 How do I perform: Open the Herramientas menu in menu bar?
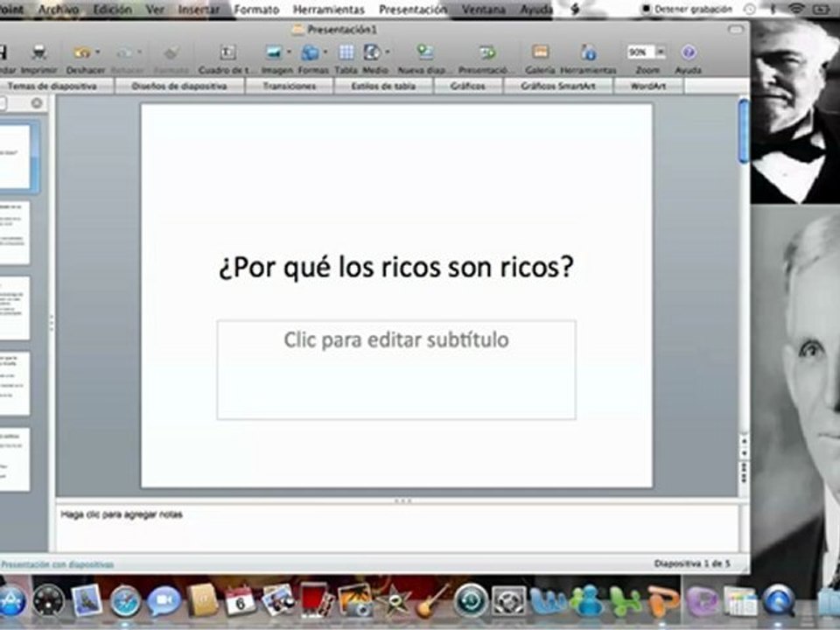329,9
